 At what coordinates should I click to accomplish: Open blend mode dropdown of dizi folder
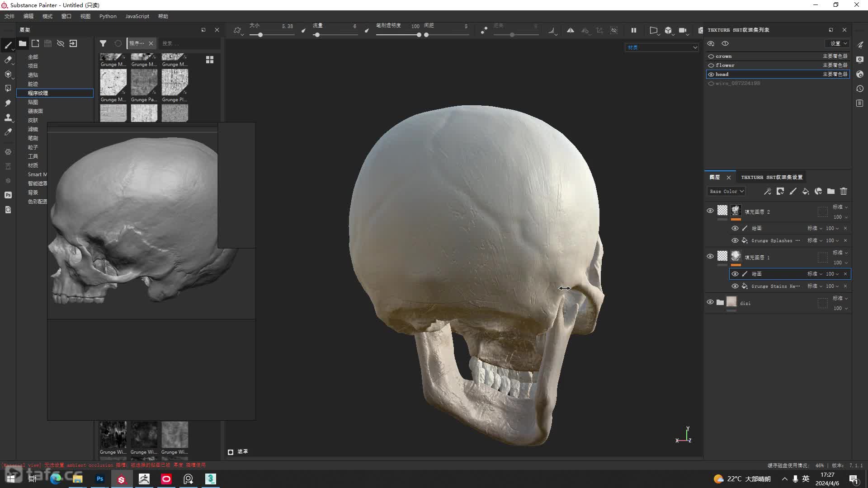(840, 298)
